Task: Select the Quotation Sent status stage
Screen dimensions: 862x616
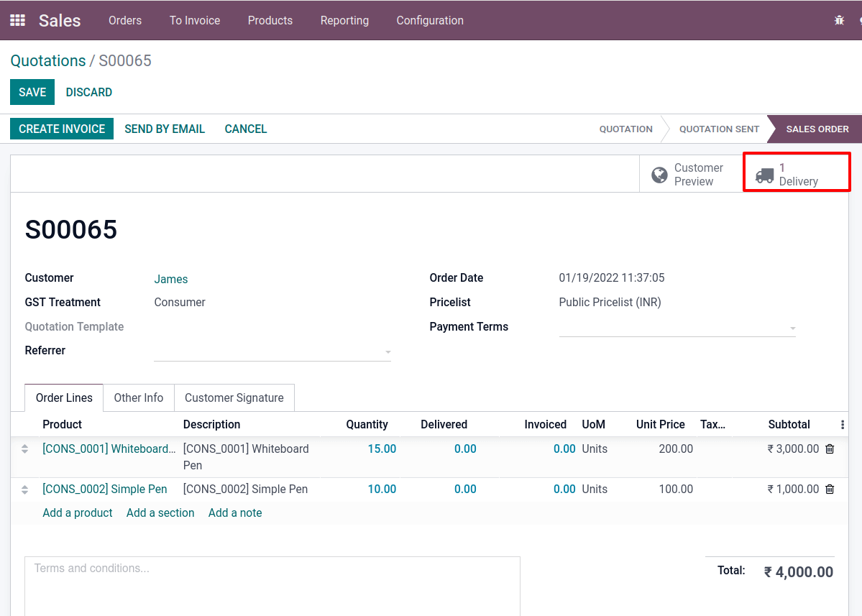Action: (x=719, y=129)
